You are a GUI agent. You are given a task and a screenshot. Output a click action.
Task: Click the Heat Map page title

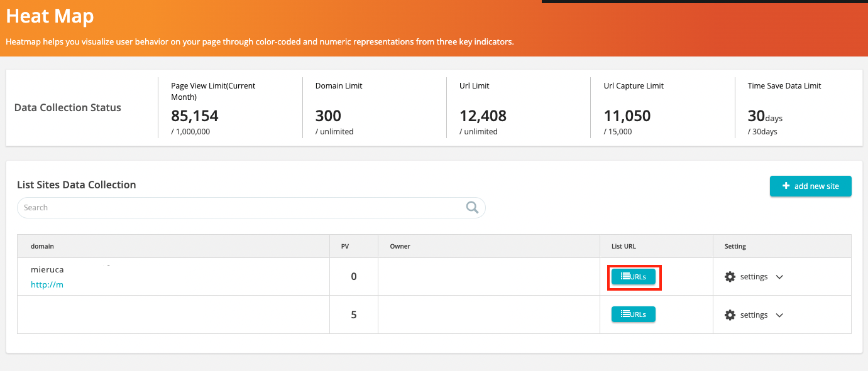[50, 16]
